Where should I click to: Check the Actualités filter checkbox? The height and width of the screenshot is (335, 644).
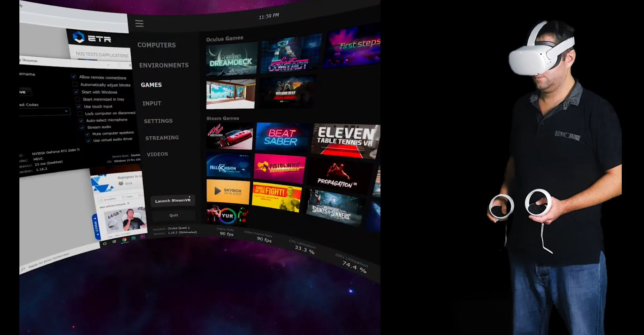point(101,200)
